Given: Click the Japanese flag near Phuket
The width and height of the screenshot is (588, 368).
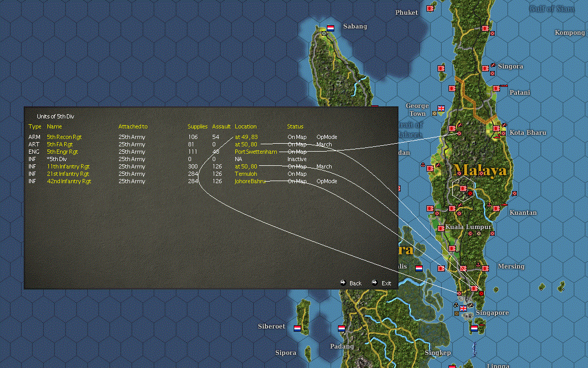Looking at the screenshot, I should [430, 8].
